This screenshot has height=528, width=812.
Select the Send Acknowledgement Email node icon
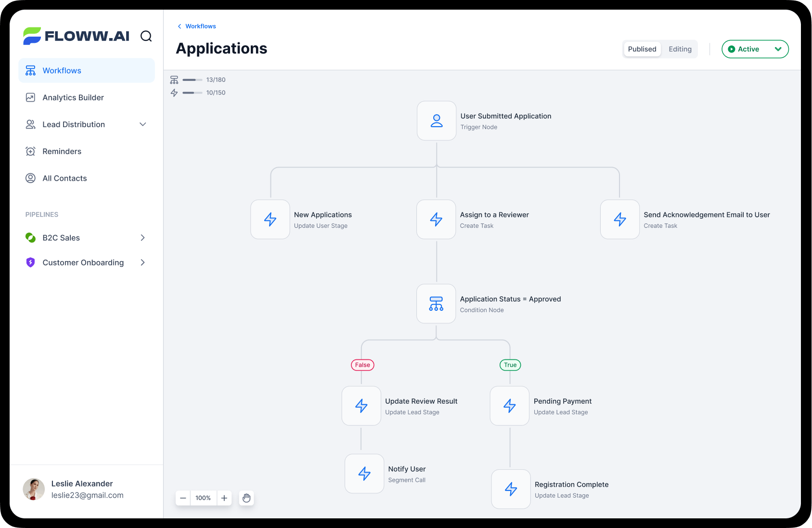(x=620, y=220)
